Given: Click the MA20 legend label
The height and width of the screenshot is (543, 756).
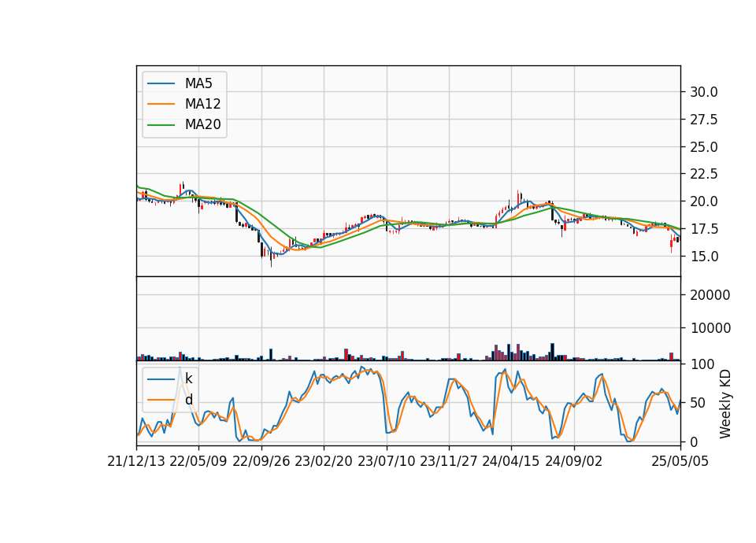Looking at the screenshot, I should (202, 125).
